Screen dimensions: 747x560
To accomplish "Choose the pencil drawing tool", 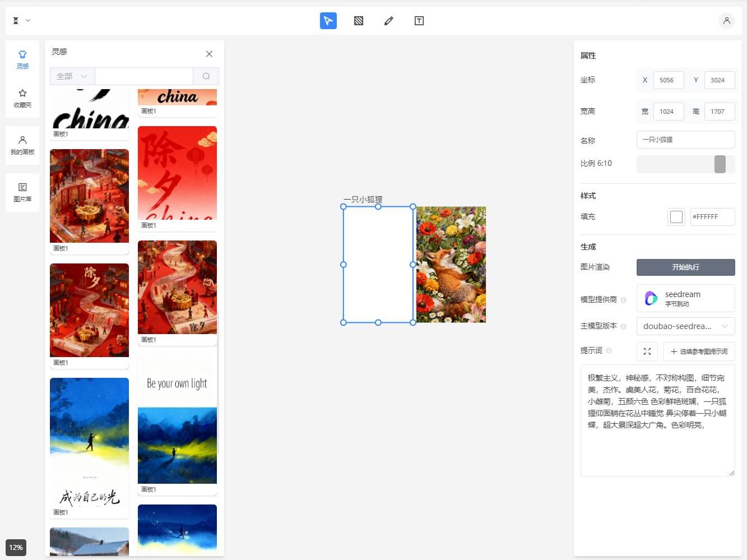I will coord(389,21).
